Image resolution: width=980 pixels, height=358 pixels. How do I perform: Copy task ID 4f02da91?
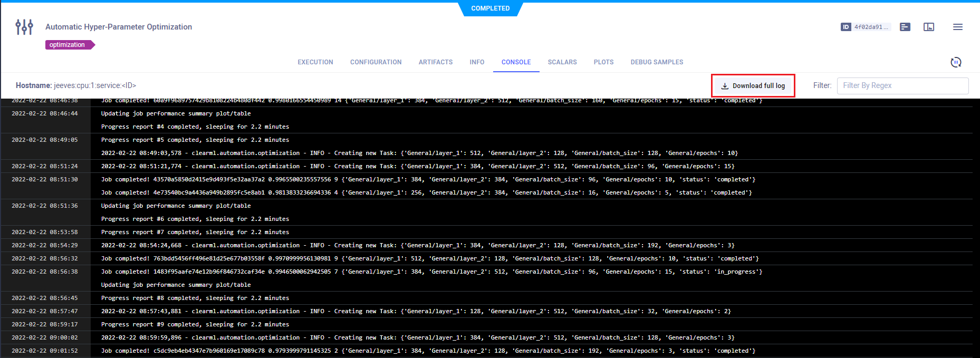point(871,27)
